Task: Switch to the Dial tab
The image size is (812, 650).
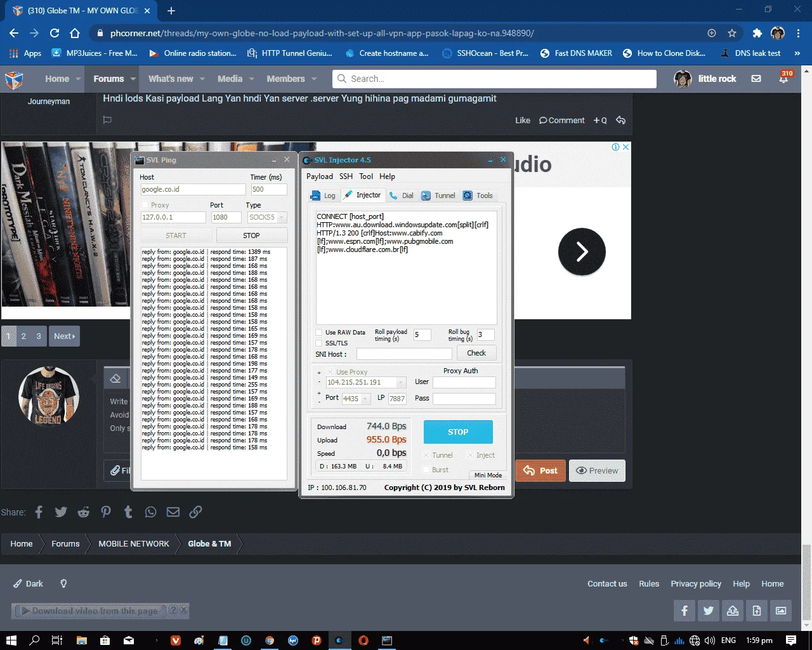Action: coord(402,196)
